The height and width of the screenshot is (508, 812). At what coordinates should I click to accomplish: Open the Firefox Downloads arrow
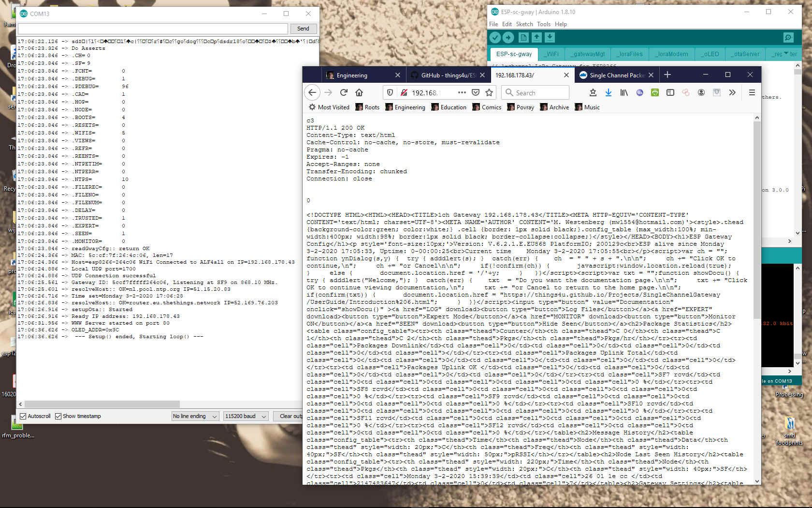coord(609,92)
